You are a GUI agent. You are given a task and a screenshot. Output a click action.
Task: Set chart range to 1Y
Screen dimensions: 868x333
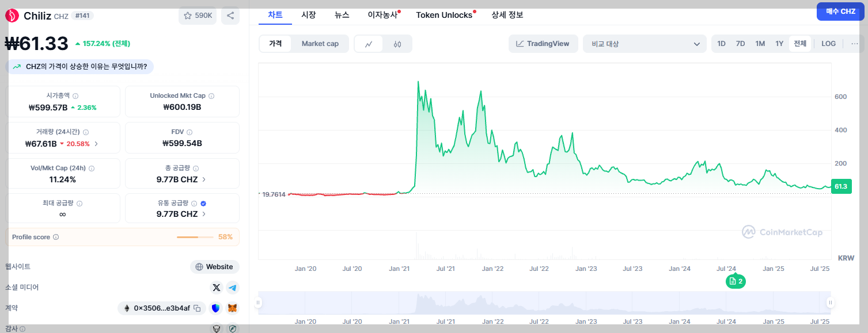(x=779, y=44)
